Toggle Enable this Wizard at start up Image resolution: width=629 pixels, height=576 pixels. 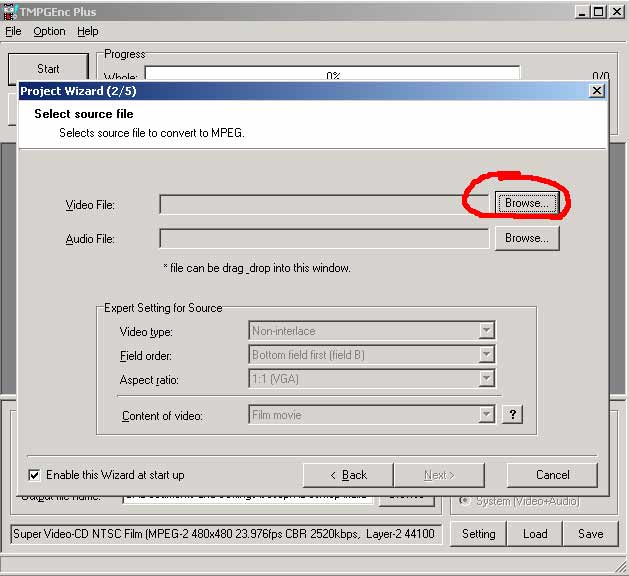[34, 475]
